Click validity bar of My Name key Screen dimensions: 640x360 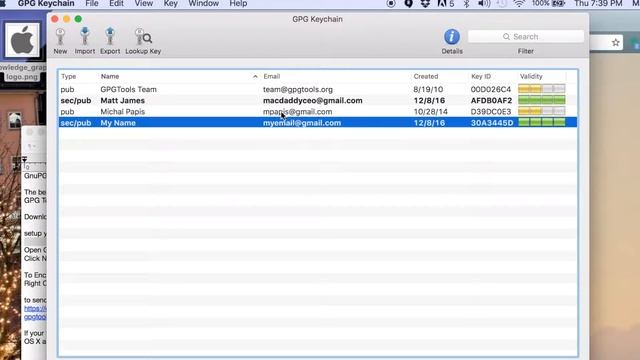[542, 122]
